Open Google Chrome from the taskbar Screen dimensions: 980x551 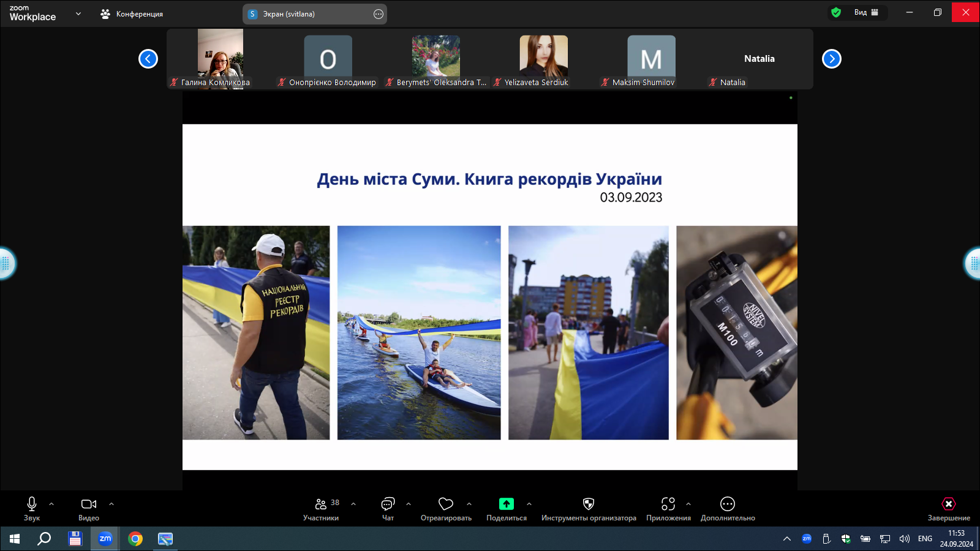coord(135,539)
